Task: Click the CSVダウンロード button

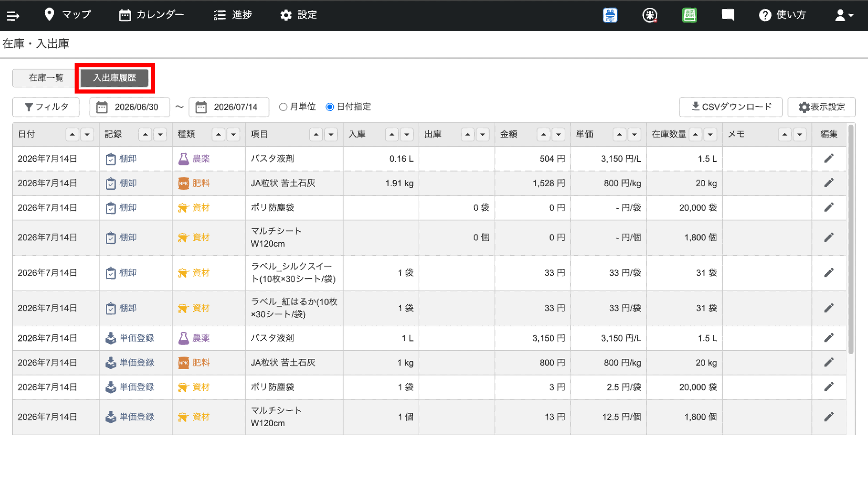Action: click(x=731, y=107)
